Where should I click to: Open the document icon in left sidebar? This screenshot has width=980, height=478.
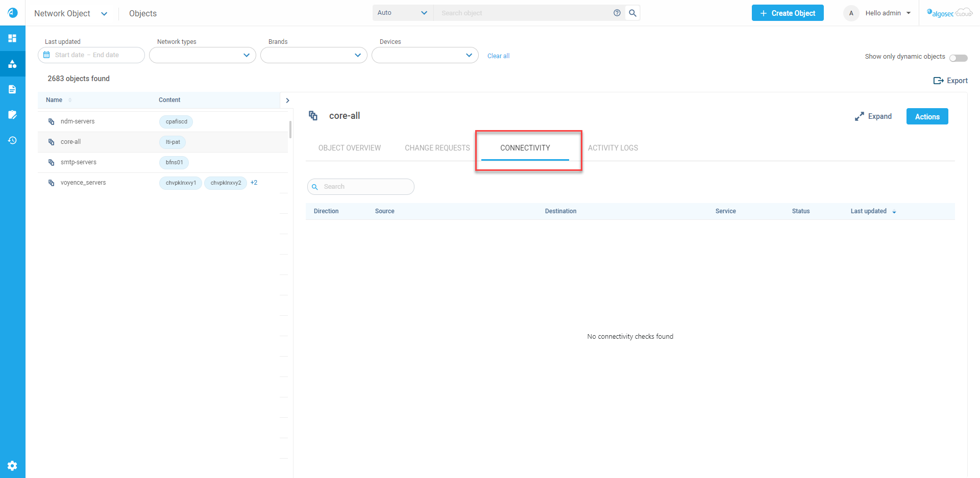(x=12, y=89)
